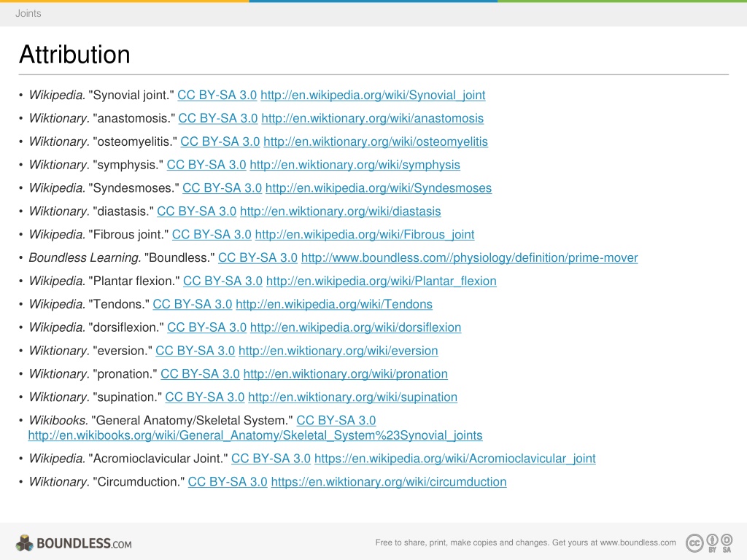Click CC BY-SA 3.0 beside Fibrous joint

(212, 235)
